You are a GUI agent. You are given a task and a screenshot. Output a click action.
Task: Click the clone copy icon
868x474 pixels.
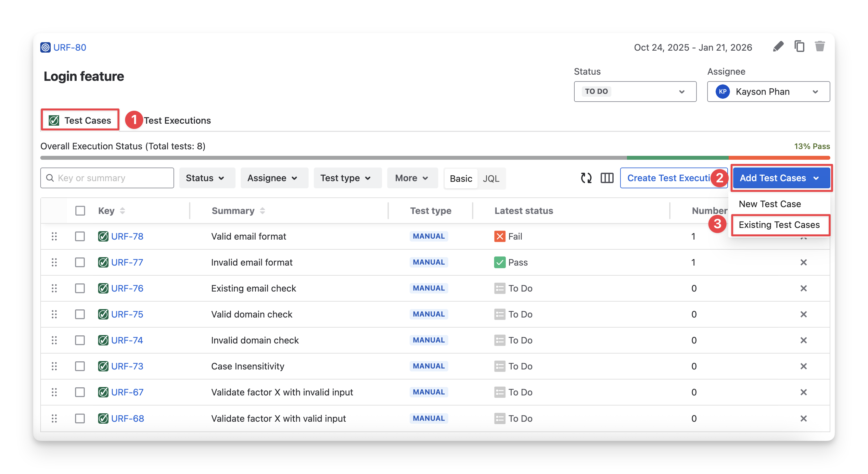(799, 46)
